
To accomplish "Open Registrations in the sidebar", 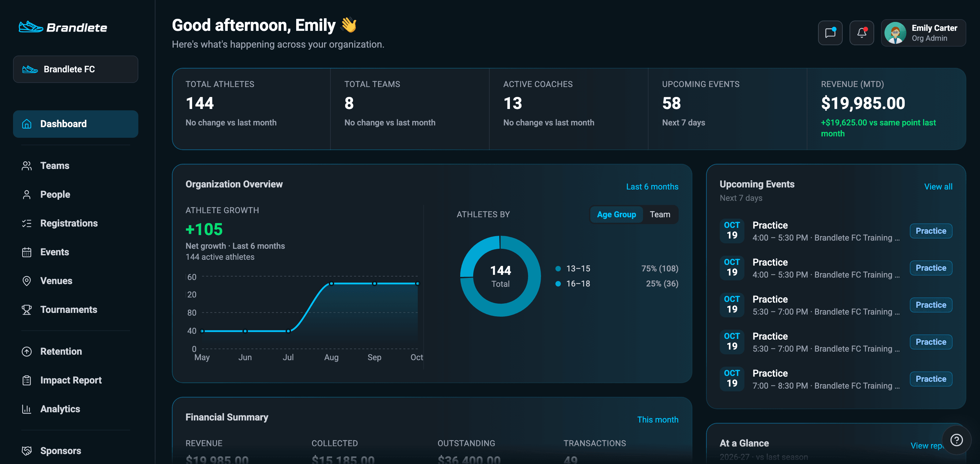I will pyautogui.click(x=76, y=223).
